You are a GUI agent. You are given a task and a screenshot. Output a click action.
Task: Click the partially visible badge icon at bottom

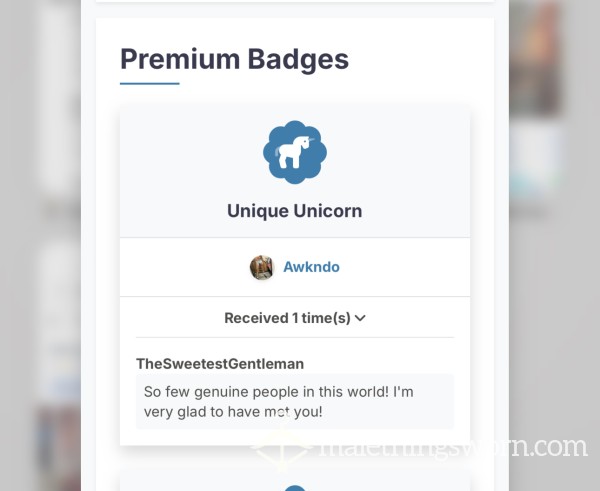click(295, 488)
